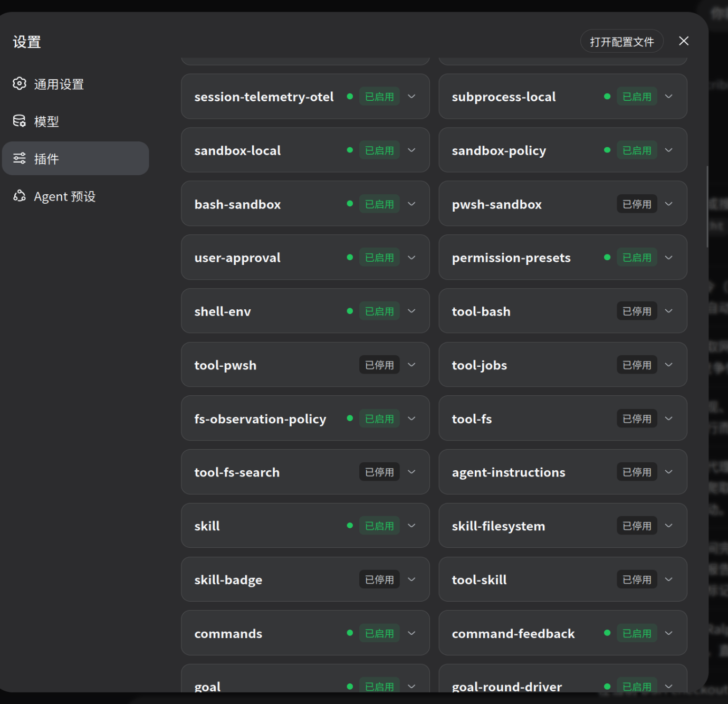Toggle 已停用 badge for tool-bash

(x=637, y=311)
